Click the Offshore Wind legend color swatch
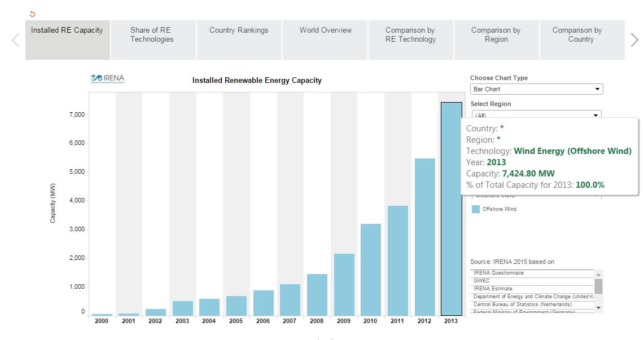Viewport: 644px width, 340px height. tap(476, 209)
